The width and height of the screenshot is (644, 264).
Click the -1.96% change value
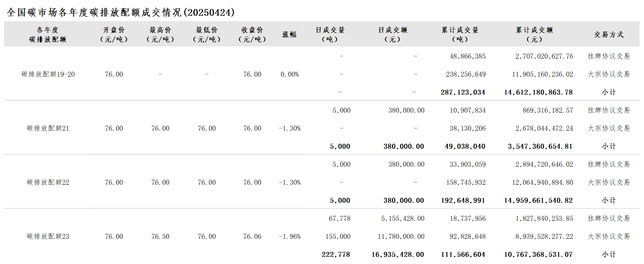[290, 237]
